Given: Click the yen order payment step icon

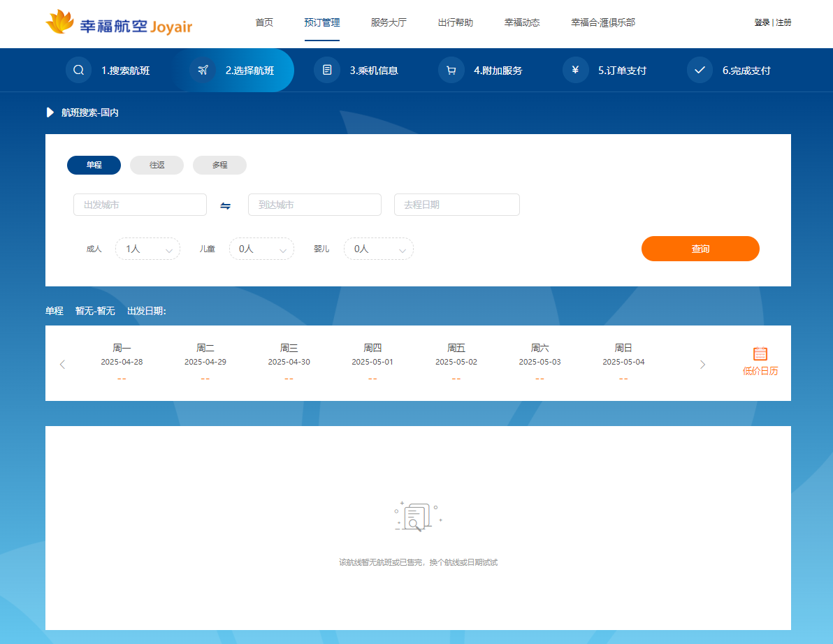Looking at the screenshot, I should (575, 70).
